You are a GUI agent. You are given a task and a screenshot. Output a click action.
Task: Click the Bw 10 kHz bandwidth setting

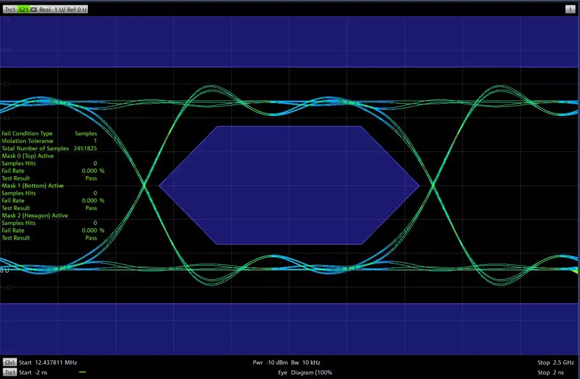(x=306, y=362)
